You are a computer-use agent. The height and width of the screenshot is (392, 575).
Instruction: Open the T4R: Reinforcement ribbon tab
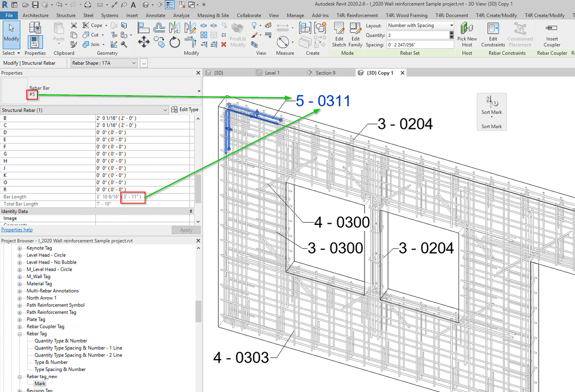[x=357, y=15]
